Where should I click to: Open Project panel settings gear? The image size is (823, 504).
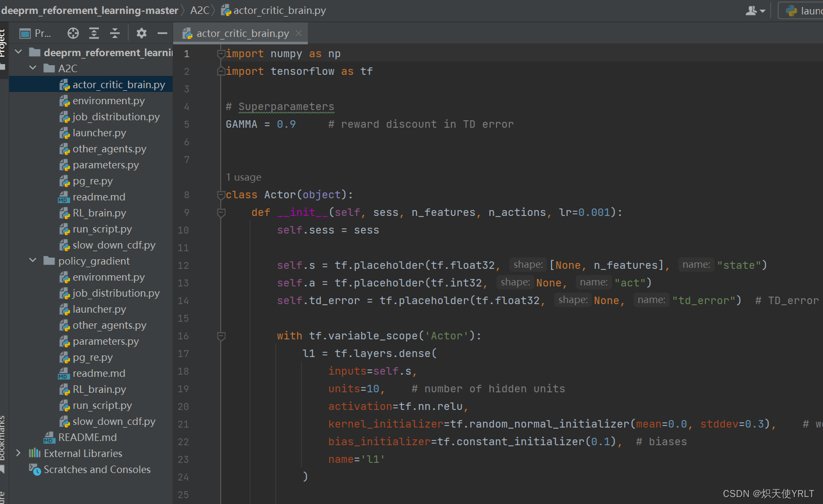pos(142,34)
